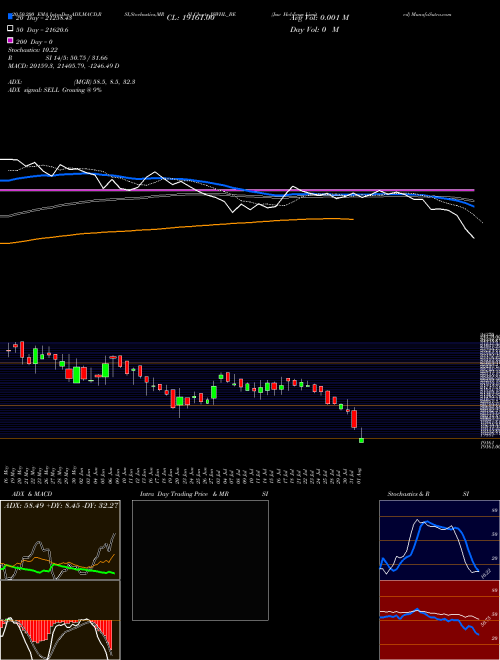Click the white 50 Day legend swatch
The height and width of the screenshot is (660, 500).
(10, 29)
